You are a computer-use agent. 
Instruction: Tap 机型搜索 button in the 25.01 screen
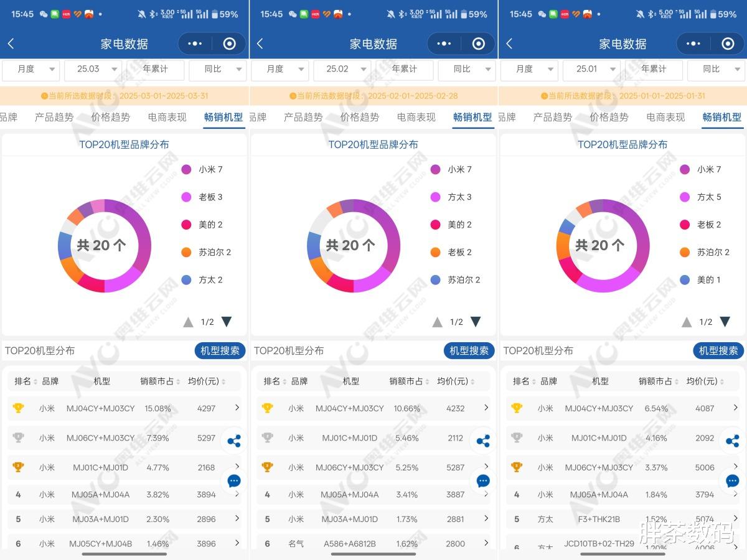pyautogui.click(x=718, y=350)
